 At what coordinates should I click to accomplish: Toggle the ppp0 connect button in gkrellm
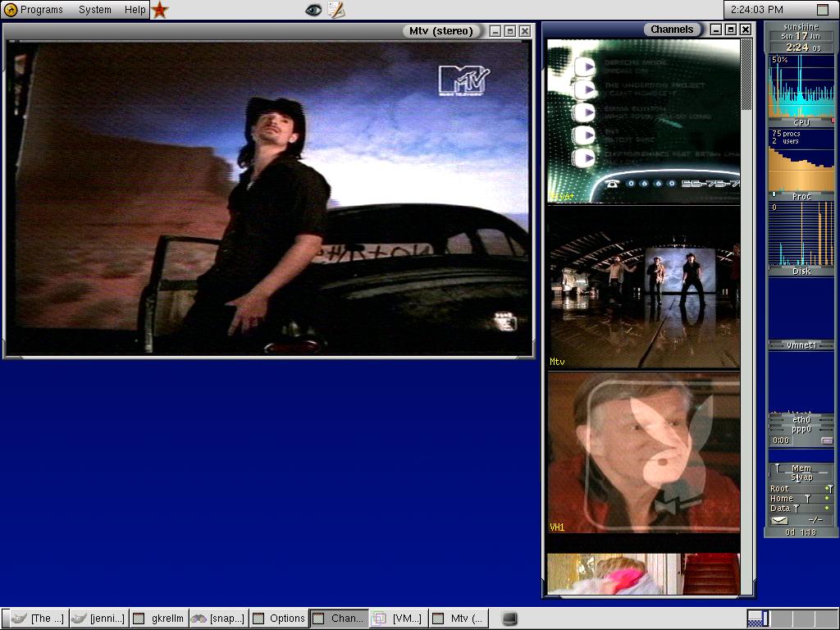point(826,441)
